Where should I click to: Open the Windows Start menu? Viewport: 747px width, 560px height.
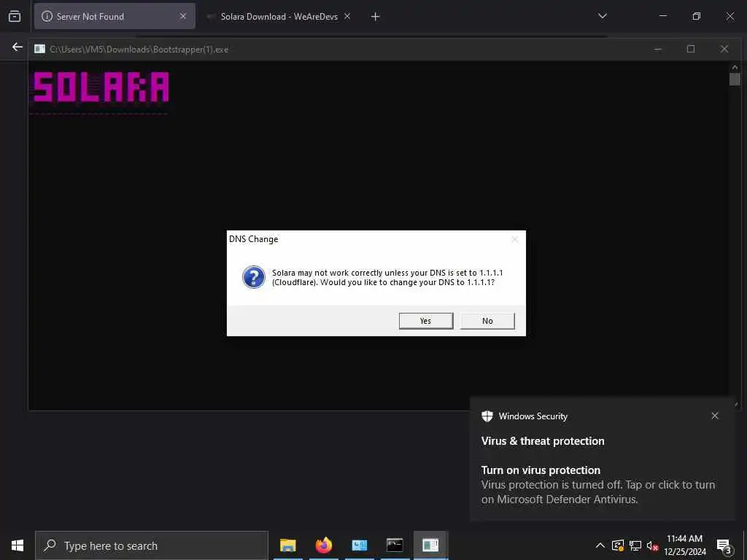18,545
